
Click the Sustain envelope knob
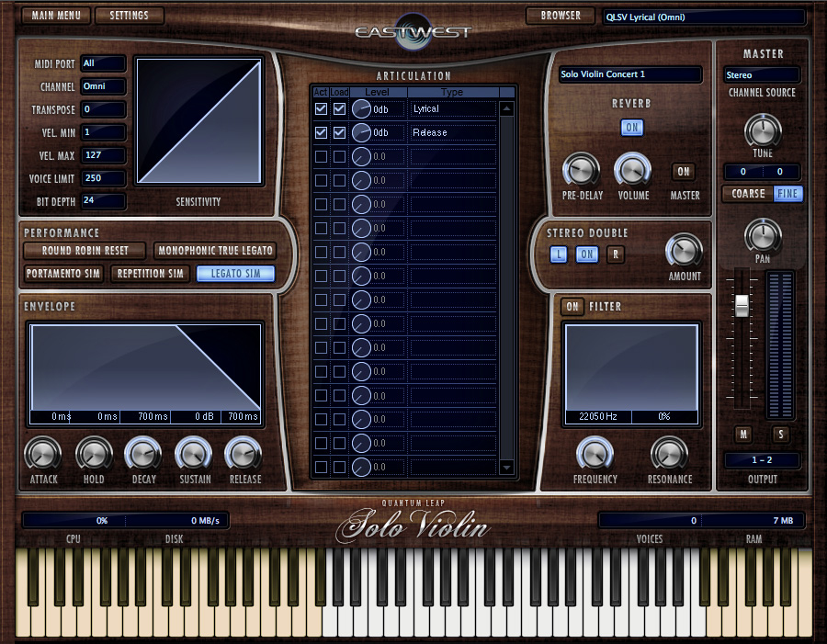(x=194, y=454)
